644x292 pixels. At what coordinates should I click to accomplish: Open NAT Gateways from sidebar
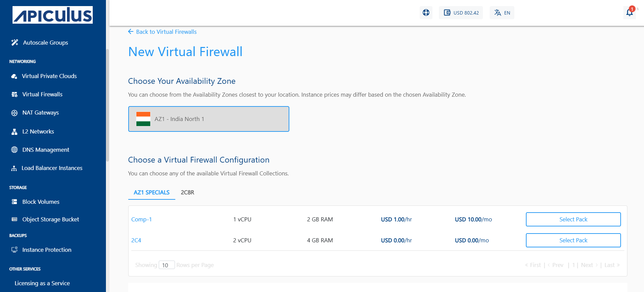click(41, 113)
